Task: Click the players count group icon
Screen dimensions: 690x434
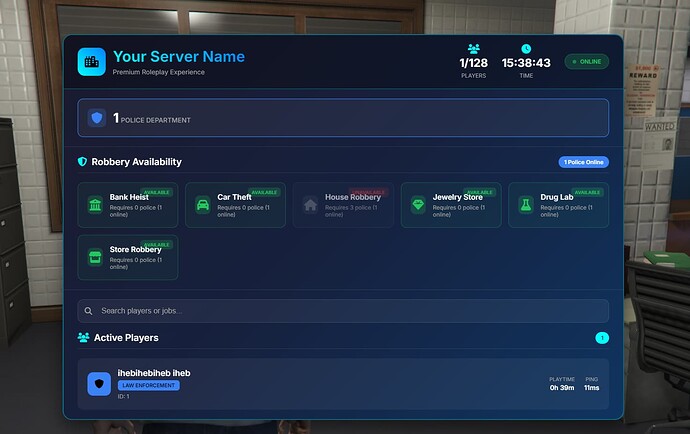Action: coord(474,48)
